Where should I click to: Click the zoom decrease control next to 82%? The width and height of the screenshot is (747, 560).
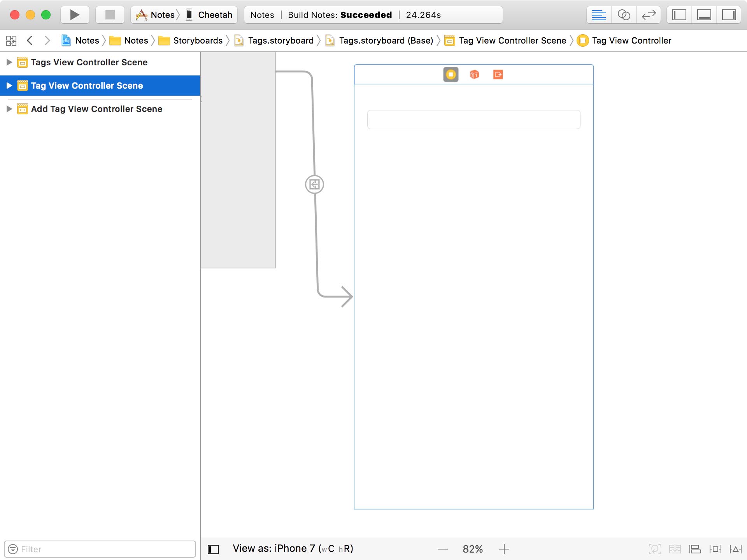click(443, 549)
